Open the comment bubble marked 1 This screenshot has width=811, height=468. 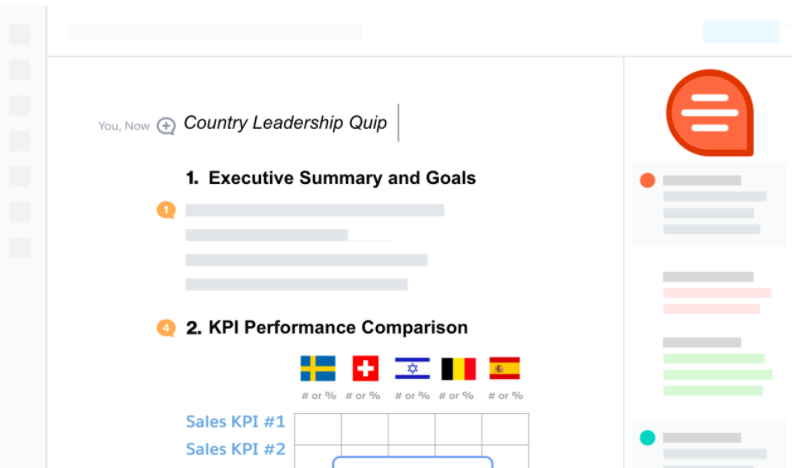166,210
